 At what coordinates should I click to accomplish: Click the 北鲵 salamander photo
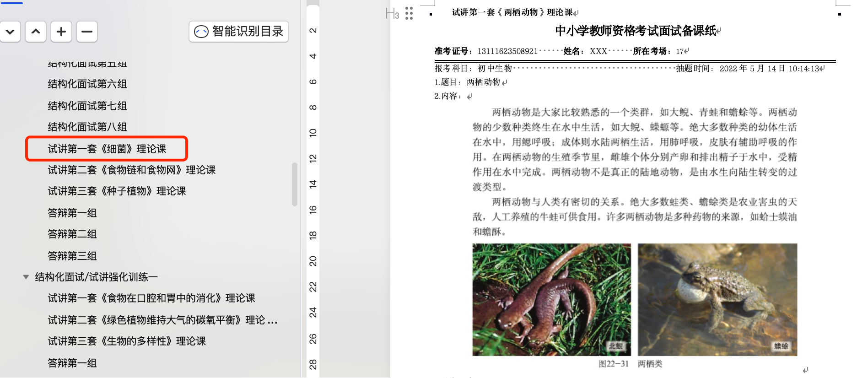tap(551, 299)
